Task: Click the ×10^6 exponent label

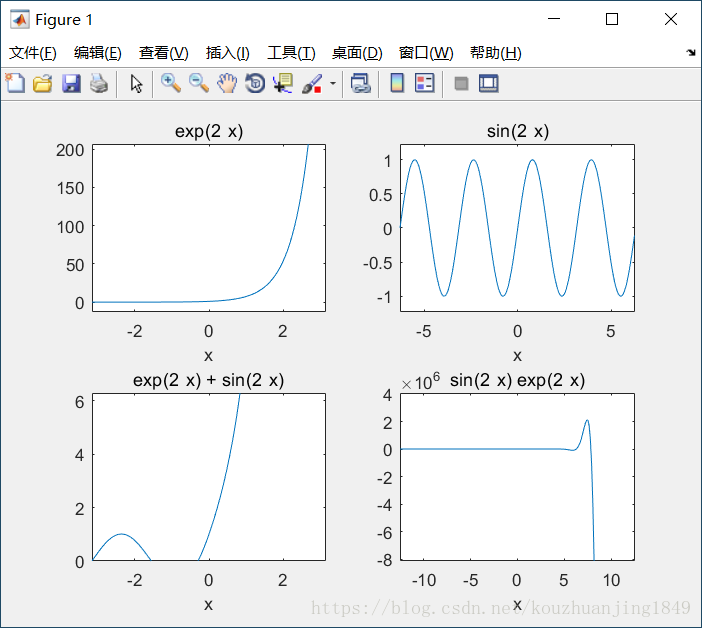Action: coord(420,381)
